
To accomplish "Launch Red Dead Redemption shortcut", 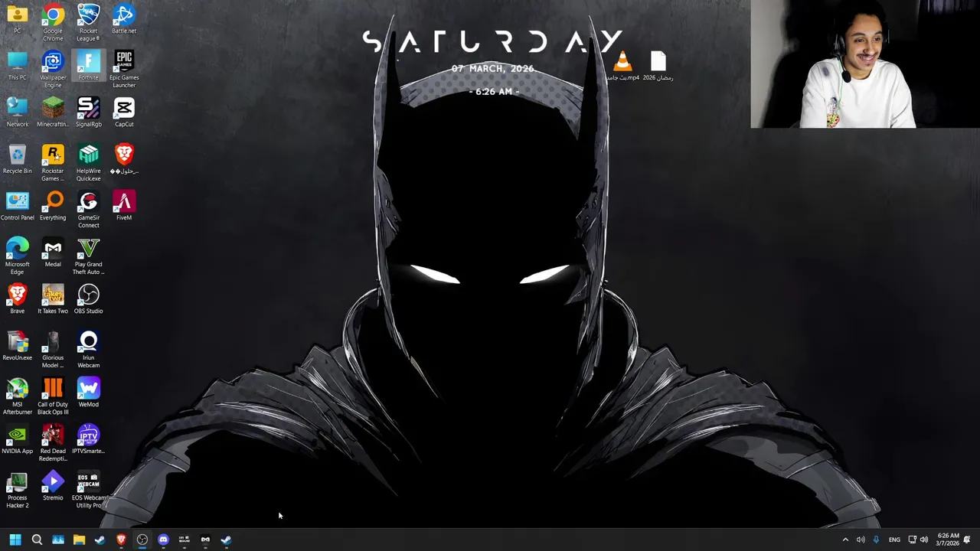I will pyautogui.click(x=53, y=443).
